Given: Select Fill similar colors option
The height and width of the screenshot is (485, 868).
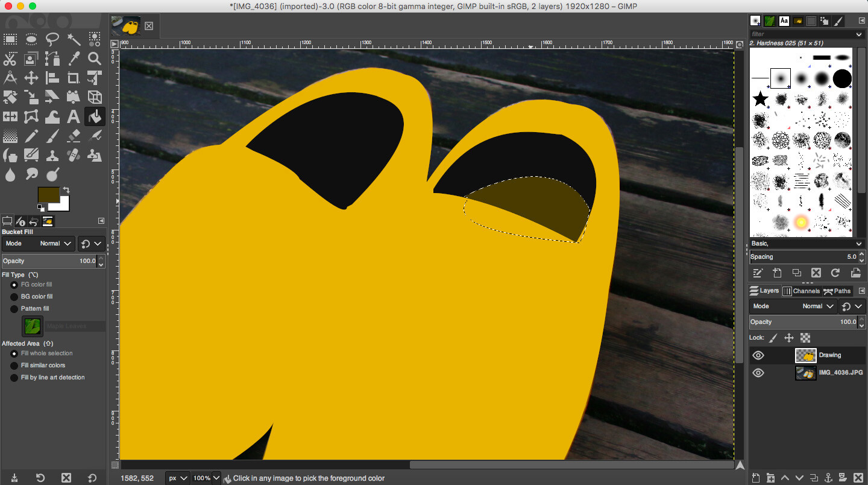Looking at the screenshot, I should 14,366.
